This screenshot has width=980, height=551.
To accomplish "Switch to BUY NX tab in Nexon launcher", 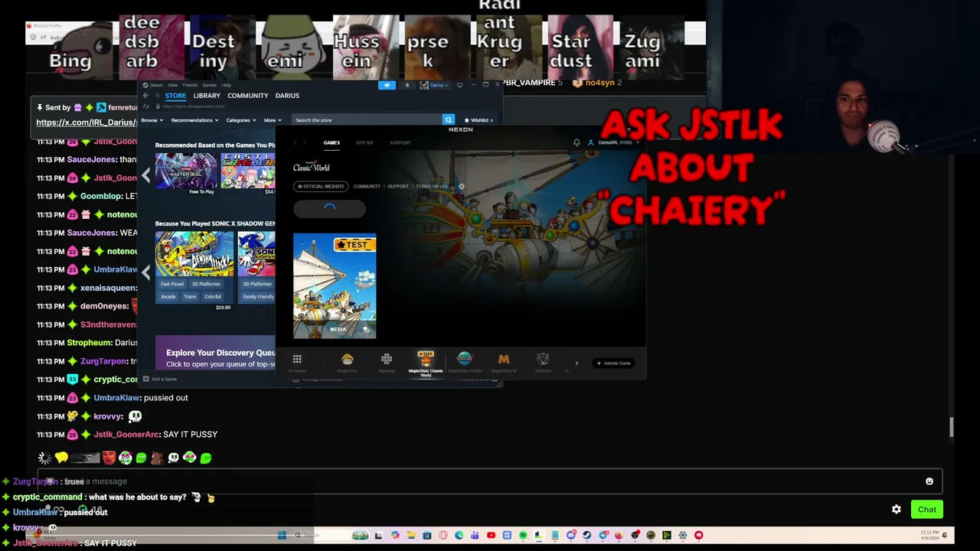I will click(x=364, y=142).
